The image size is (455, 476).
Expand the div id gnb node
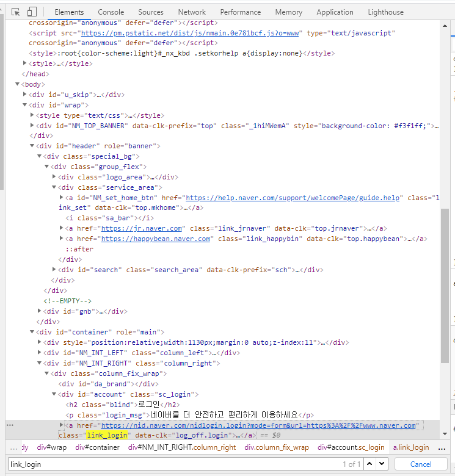[x=39, y=311]
